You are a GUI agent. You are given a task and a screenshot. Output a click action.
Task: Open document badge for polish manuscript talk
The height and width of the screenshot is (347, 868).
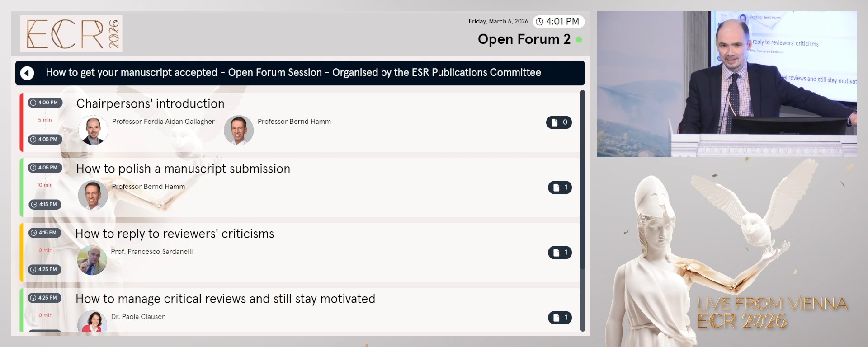(x=560, y=188)
